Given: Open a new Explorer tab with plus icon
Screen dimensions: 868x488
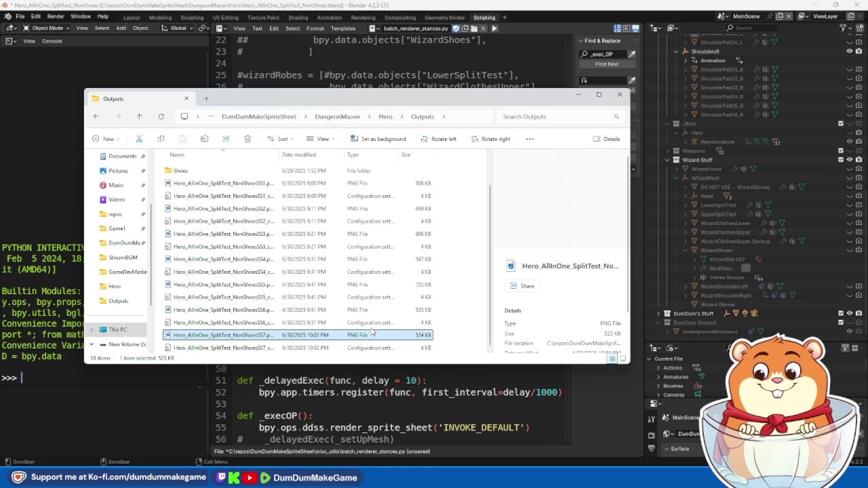Looking at the screenshot, I should [206, 99].
